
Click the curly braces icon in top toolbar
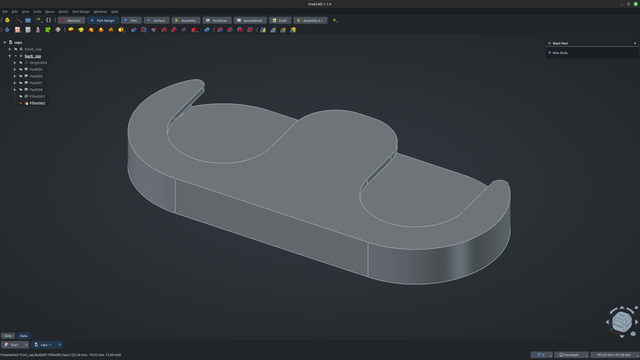coord(49,20)
